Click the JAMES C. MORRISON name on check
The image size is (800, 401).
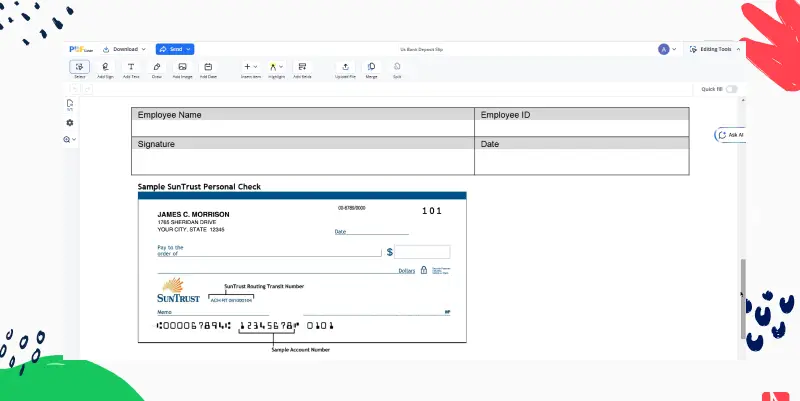pyautogui.click(x=193, y=214)
